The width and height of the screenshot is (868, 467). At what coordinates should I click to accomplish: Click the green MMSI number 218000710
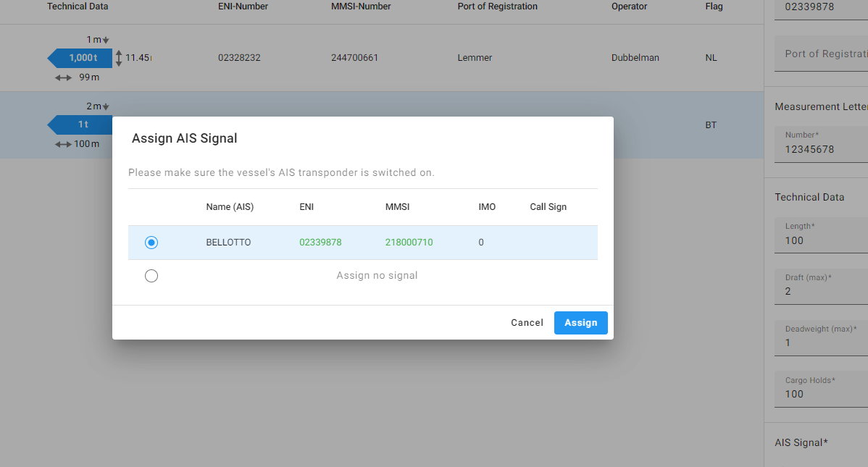click(x=409, y=243)
